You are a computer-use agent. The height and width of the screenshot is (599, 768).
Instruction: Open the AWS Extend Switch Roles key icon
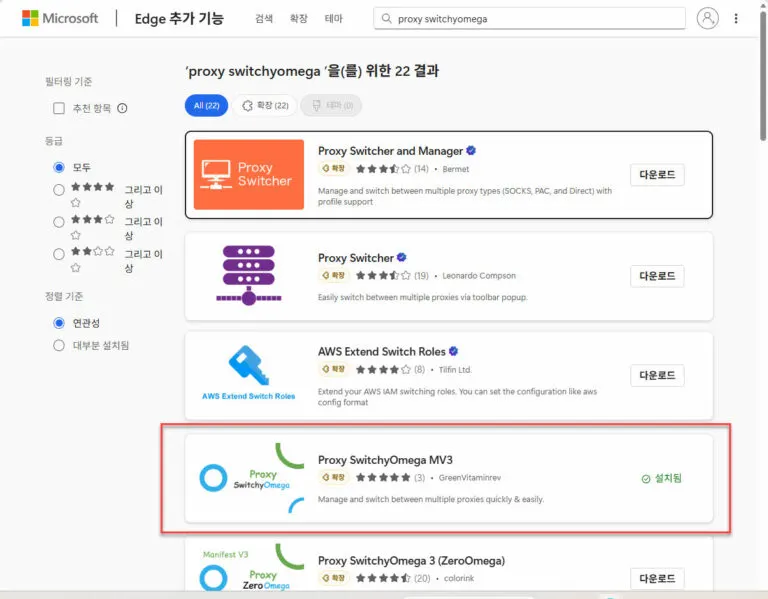248,365
